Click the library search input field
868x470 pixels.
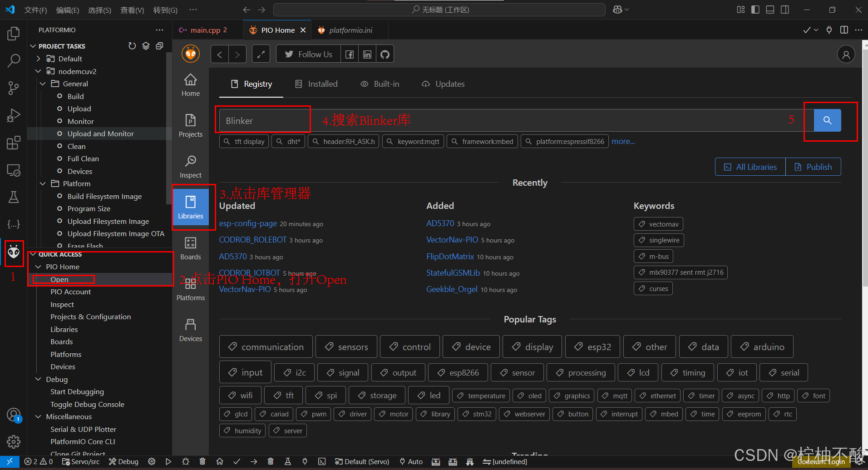coord(516,120)
